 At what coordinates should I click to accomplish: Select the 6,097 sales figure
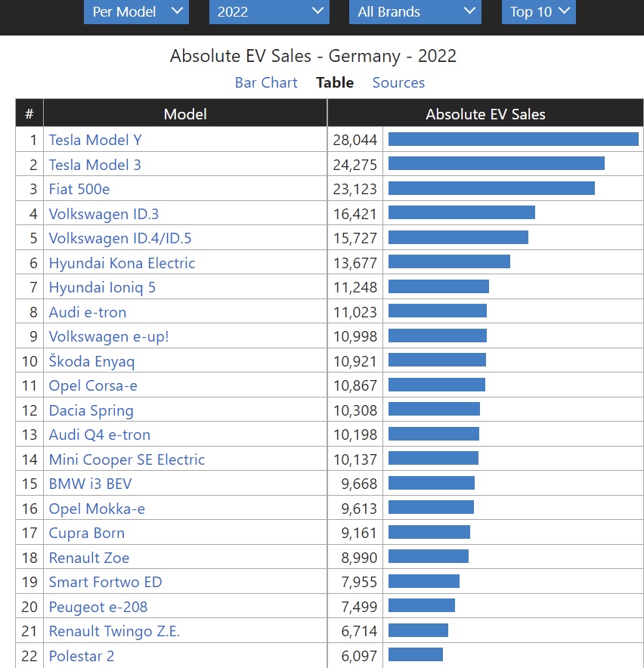point(359,656)
